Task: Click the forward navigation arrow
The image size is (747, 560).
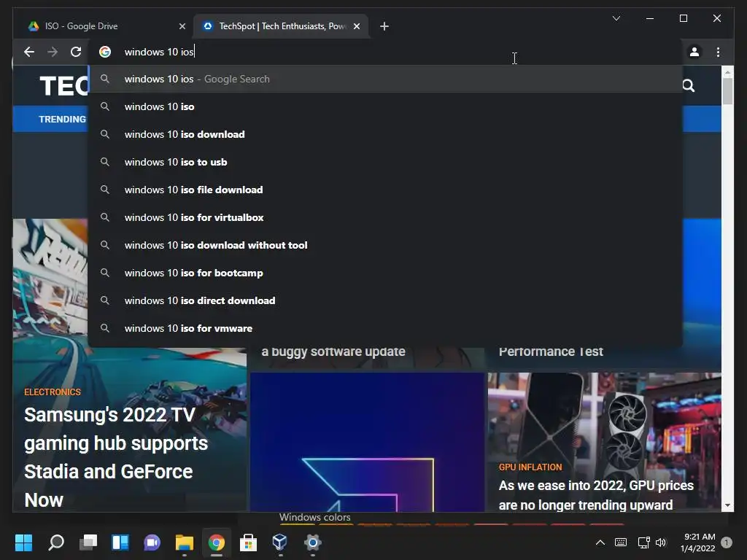Action: coord(53,52)
